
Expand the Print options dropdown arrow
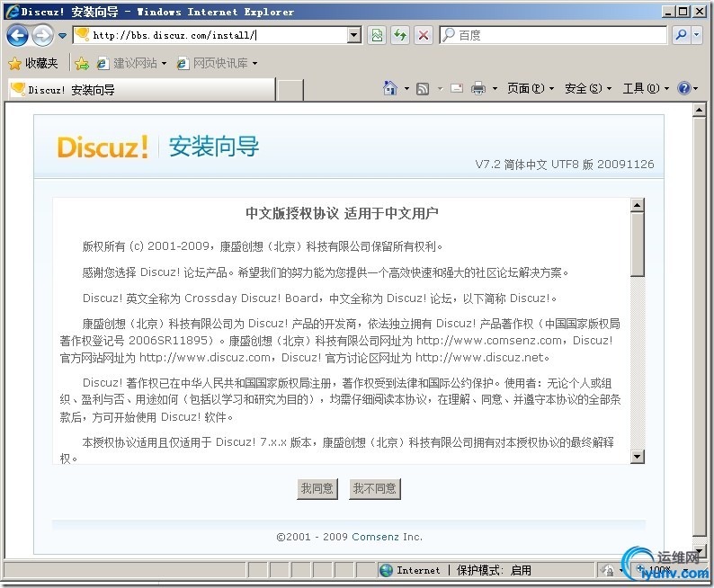coord(494,89)
